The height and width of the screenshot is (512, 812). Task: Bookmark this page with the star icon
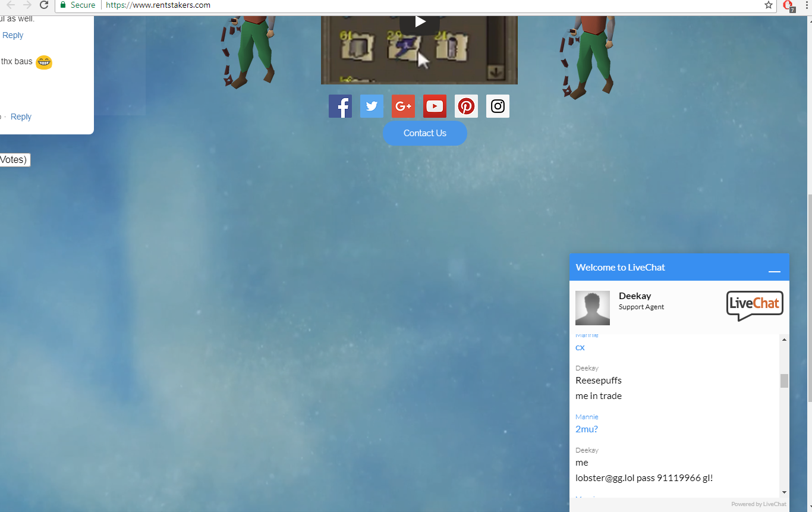[769, 5]
